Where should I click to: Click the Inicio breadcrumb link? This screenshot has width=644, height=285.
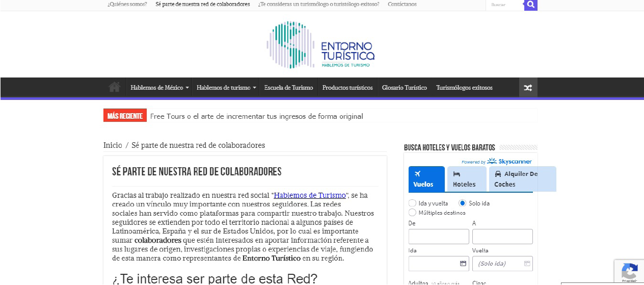click(x=113, y=145)
